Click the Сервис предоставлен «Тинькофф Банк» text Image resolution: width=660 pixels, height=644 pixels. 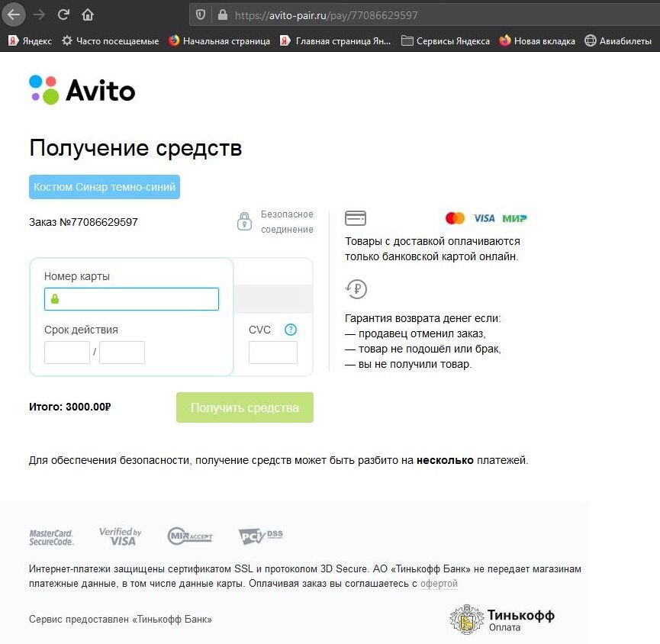point(121,619)
